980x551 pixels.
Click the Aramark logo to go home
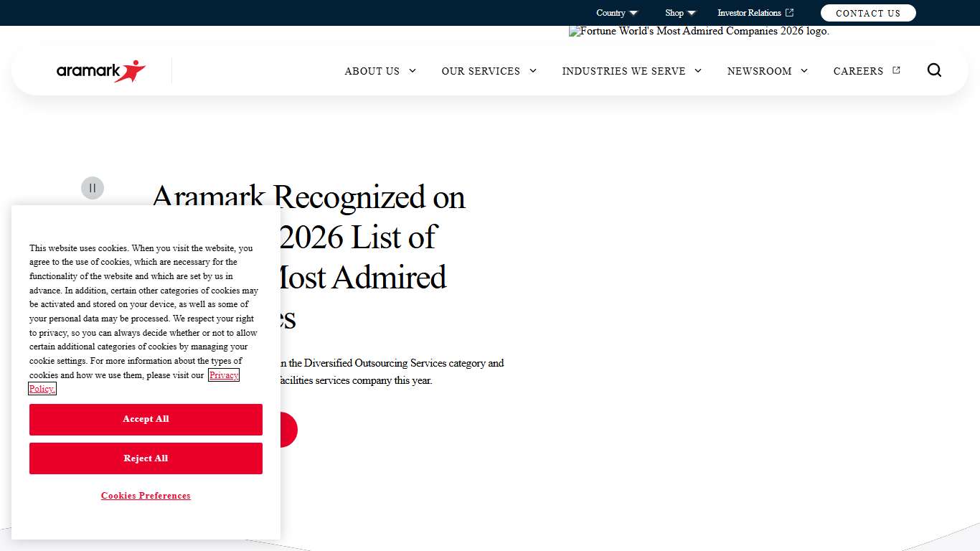click(100, 71)
